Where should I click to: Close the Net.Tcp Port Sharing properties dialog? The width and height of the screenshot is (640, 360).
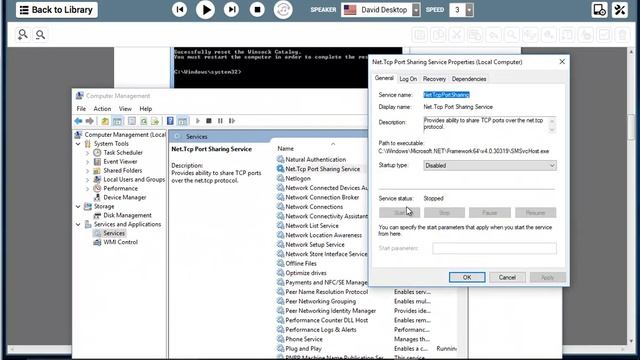click(562, 62)
